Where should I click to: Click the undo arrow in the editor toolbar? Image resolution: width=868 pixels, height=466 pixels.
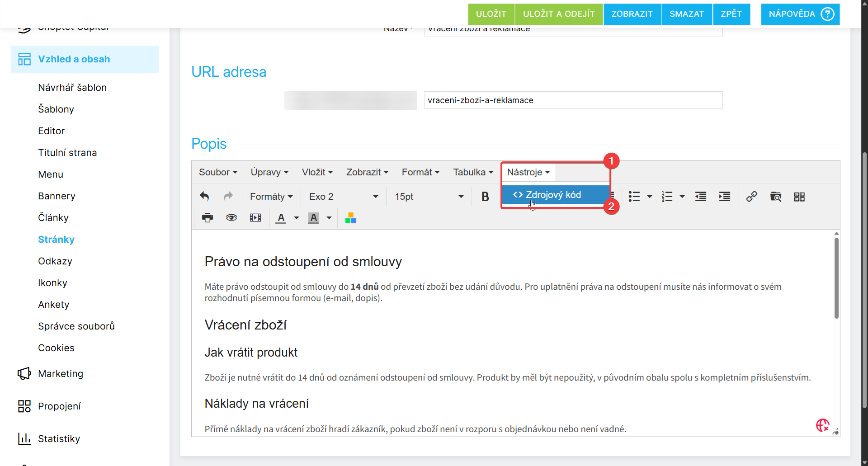pos(204,197)
